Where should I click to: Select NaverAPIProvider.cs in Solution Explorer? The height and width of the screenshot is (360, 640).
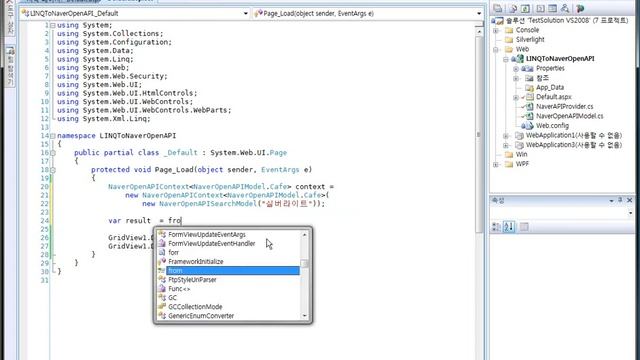(x=564, y=107)
